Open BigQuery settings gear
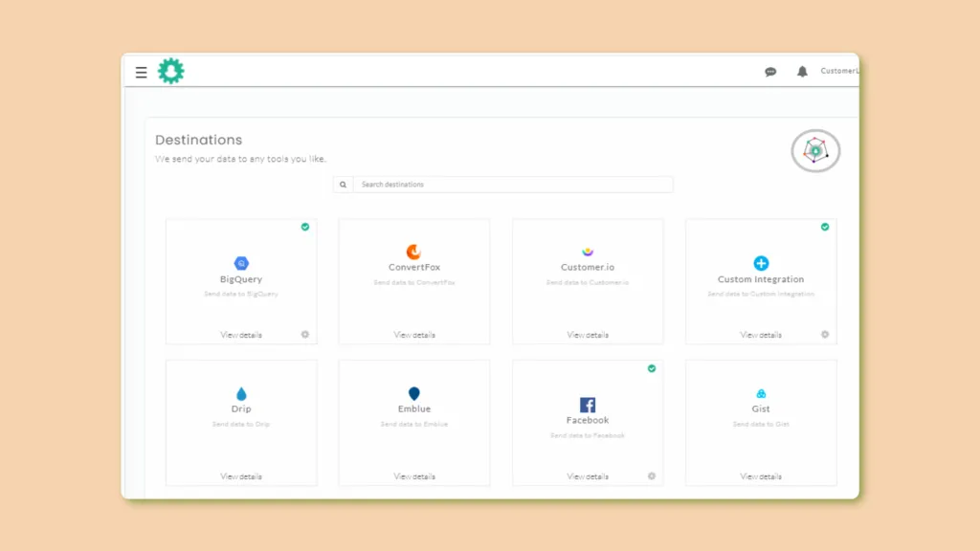 305,335
